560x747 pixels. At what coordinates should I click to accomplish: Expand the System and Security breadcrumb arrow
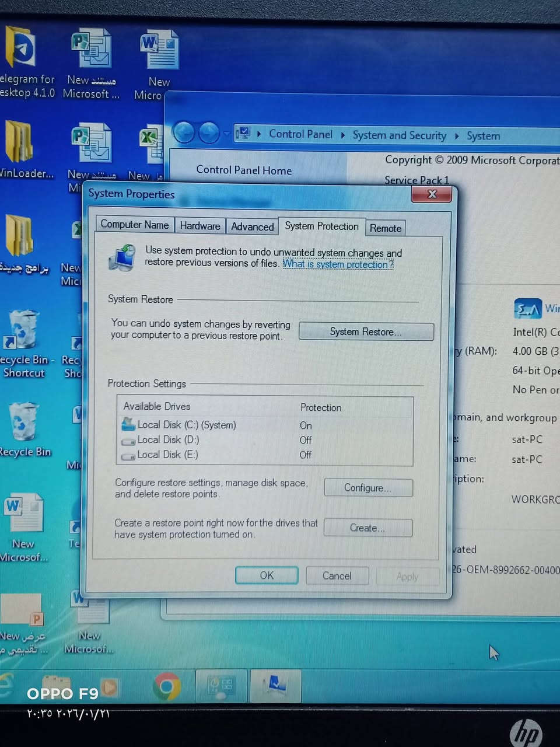(457, 136)
